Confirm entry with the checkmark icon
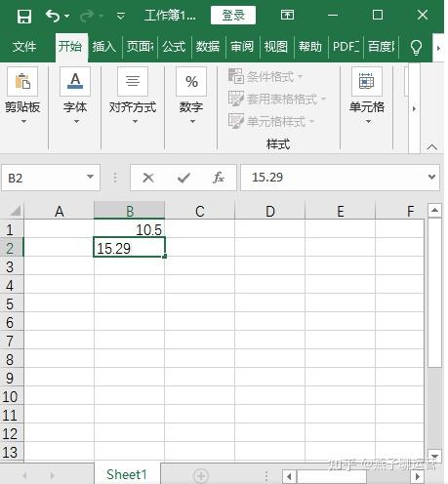The image size is (448, 484). pyautogui.click(x=183, y=178)
